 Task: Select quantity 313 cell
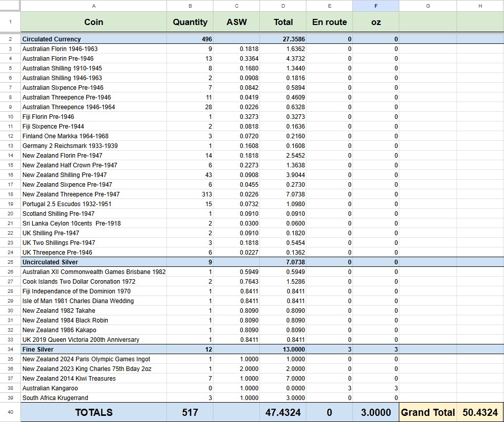pyautogui.click(x=190, y=194)
